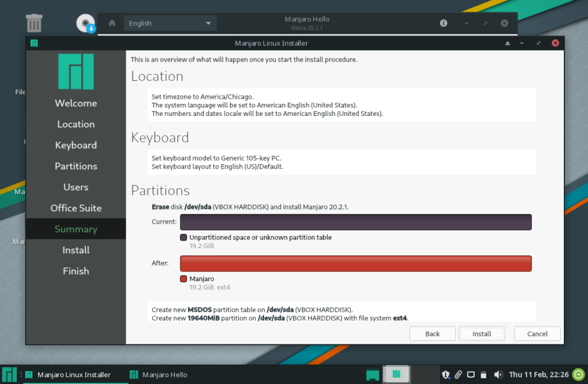Screen dimensions: 588x384
Task: Click the keep-above arrow in installer title bar
Action: pos(508,43)
